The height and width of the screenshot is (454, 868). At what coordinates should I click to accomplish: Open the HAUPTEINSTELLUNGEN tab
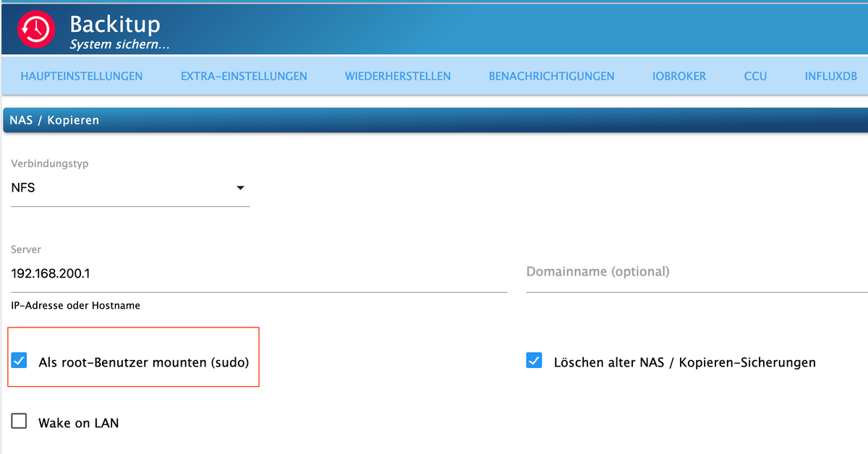(x=82, y=76)
